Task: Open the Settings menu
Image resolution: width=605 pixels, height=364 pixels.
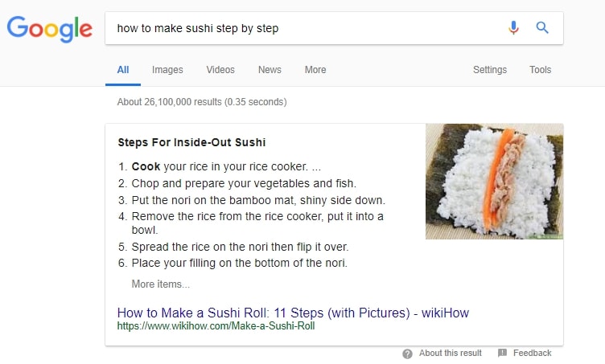Action: 490,70
